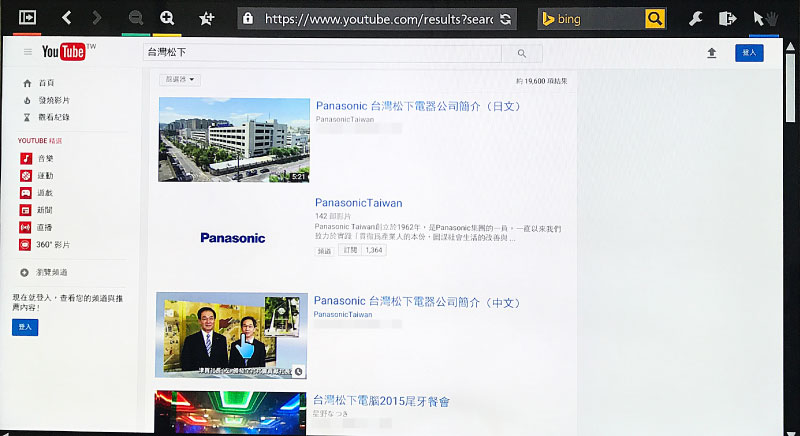Click PanasonicTaiwan uploader under 日文 video

click(345, 119)
